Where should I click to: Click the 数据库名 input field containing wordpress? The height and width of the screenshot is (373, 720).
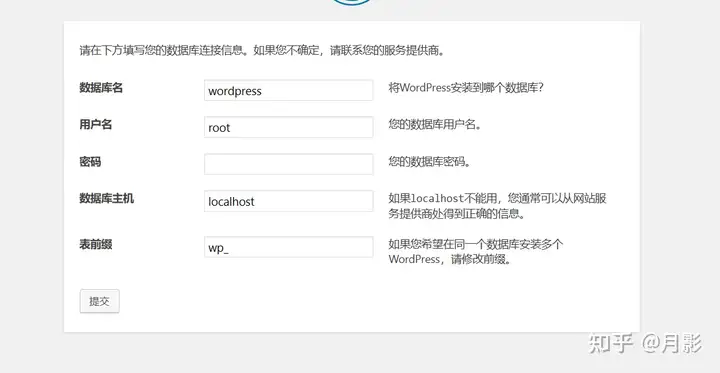point(288,90)
